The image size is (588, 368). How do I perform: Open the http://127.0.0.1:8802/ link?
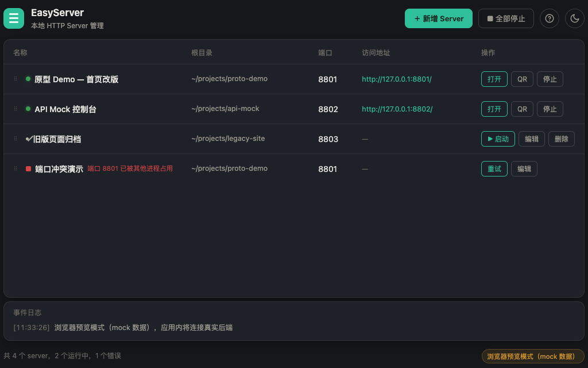[397, 109]
